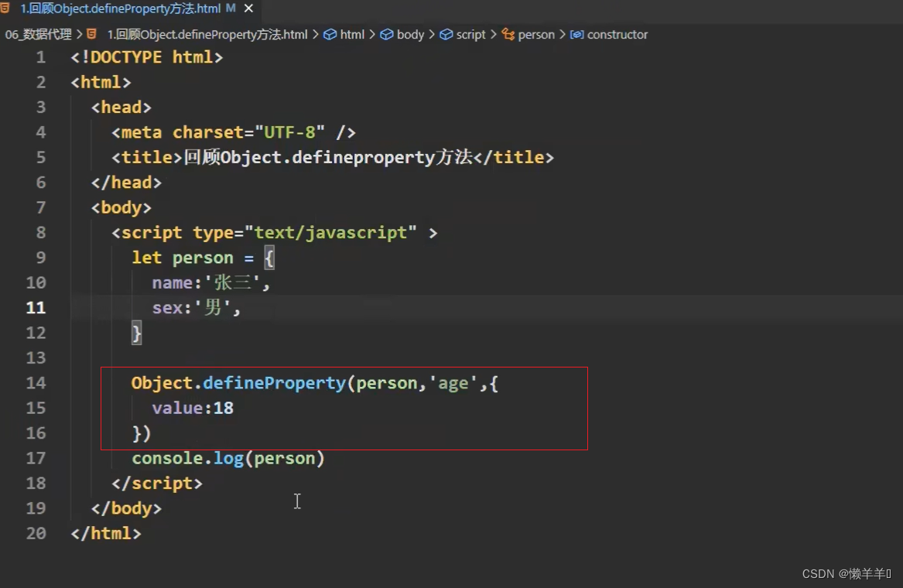
Task: Click the body cube icon in breadcrumb
Action: [x=387, y=35]
